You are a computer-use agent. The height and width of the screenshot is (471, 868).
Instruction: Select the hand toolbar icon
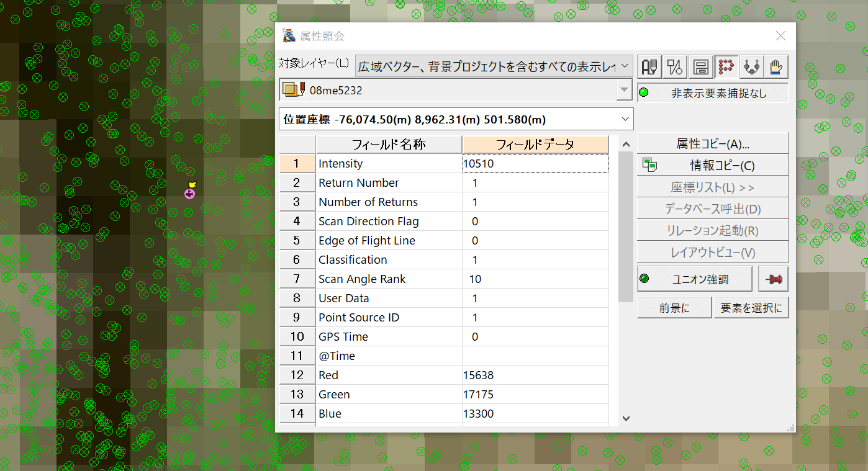pos(777,66)
